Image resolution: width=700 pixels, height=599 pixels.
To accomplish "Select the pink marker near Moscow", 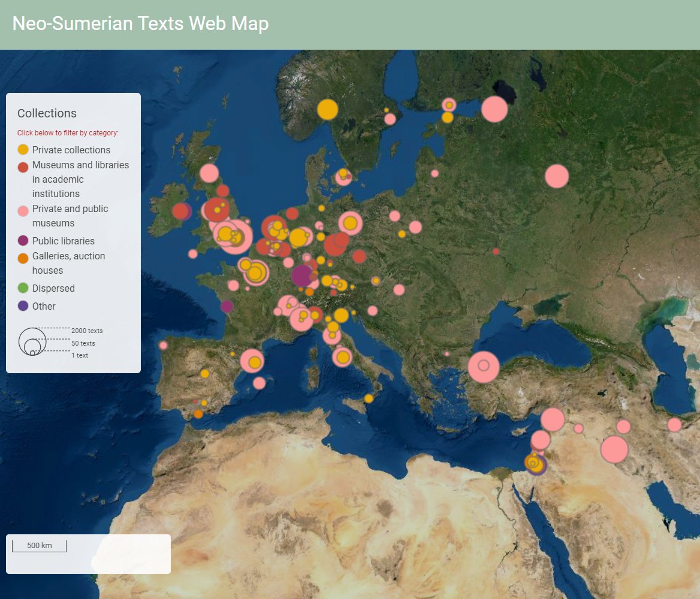I will pyautogui.click(x=557, y=176).
